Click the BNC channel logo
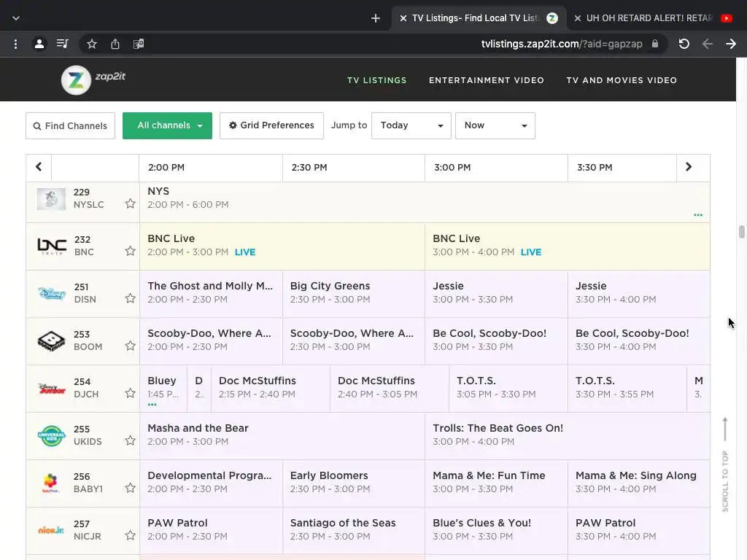The width and height of the screenshot is (747, 560). (x=52, y=246)
